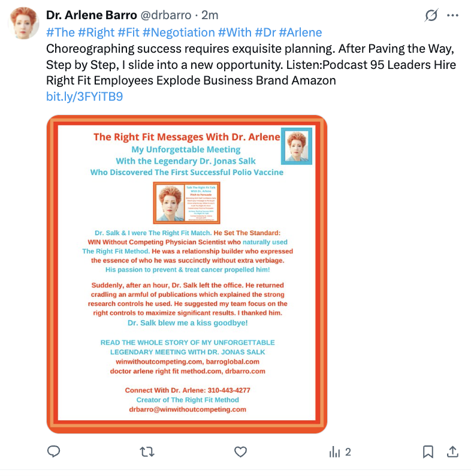Like the tweet with heart icon

241,451
